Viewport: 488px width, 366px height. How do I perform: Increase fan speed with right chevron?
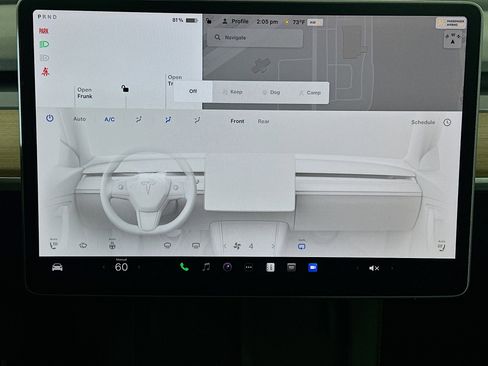[x=273, y=246]
